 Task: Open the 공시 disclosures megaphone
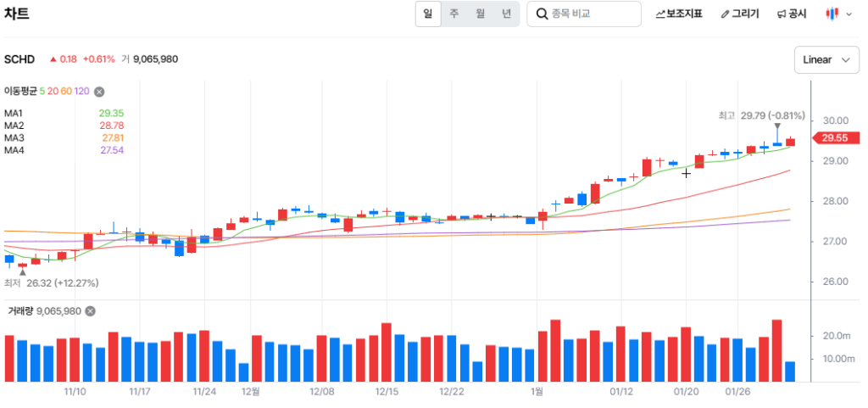tap(792, 14)
